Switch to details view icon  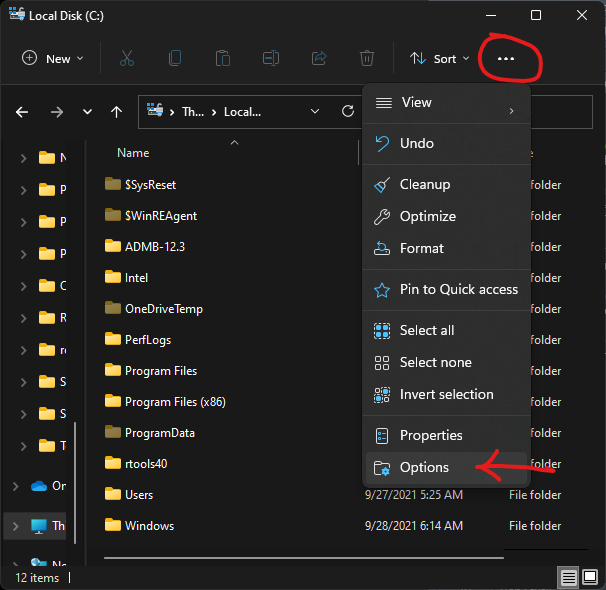tap(568, 578)
